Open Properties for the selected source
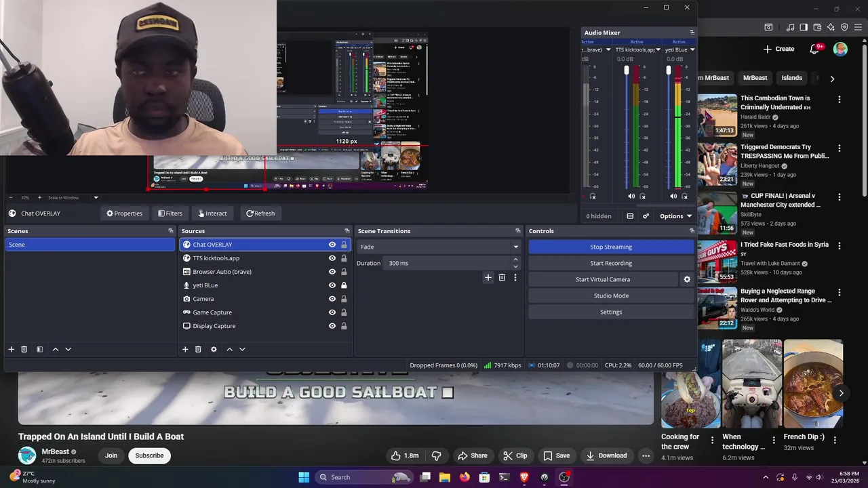868x488 pixels. coord(124,213)
